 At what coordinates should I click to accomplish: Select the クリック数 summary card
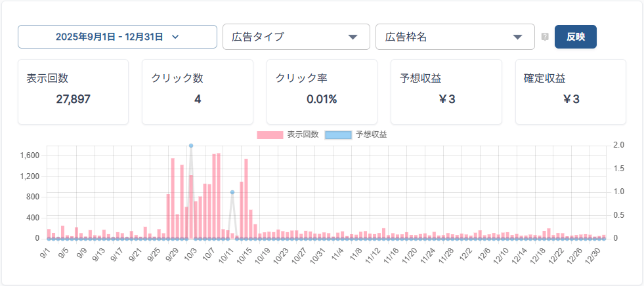pyautogui.click(x=197, y=91)
